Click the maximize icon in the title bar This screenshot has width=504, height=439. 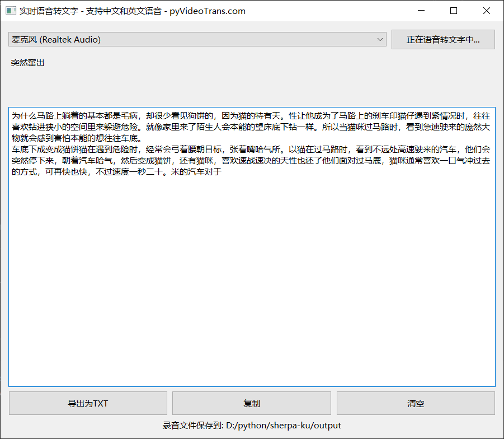pos(454,11)
